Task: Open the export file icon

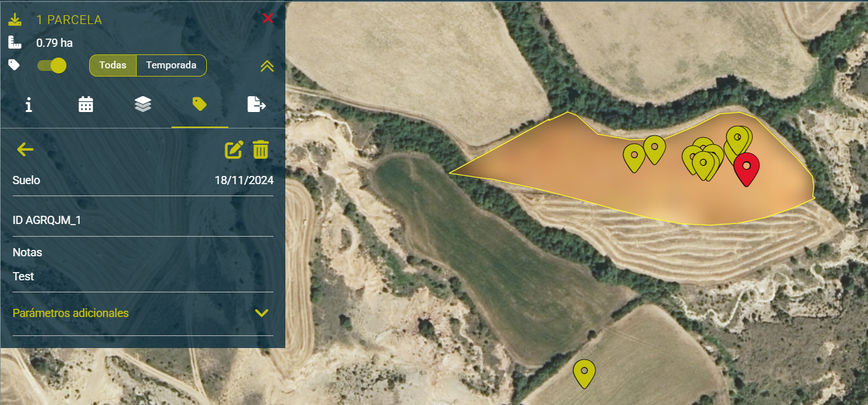Action: point(256,104)
